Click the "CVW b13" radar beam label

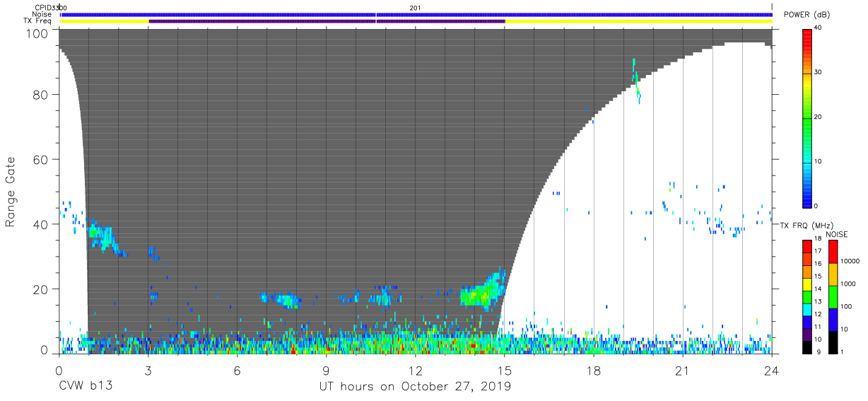86,387
